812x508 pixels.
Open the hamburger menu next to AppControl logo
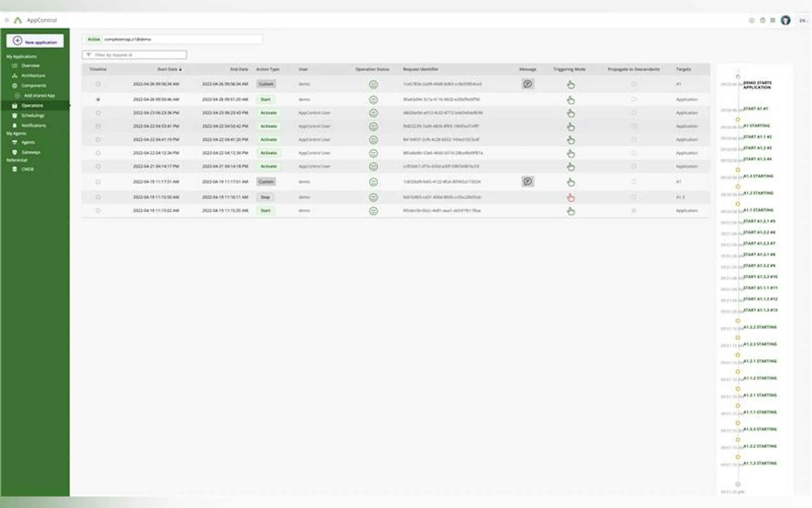click(6, 20)
